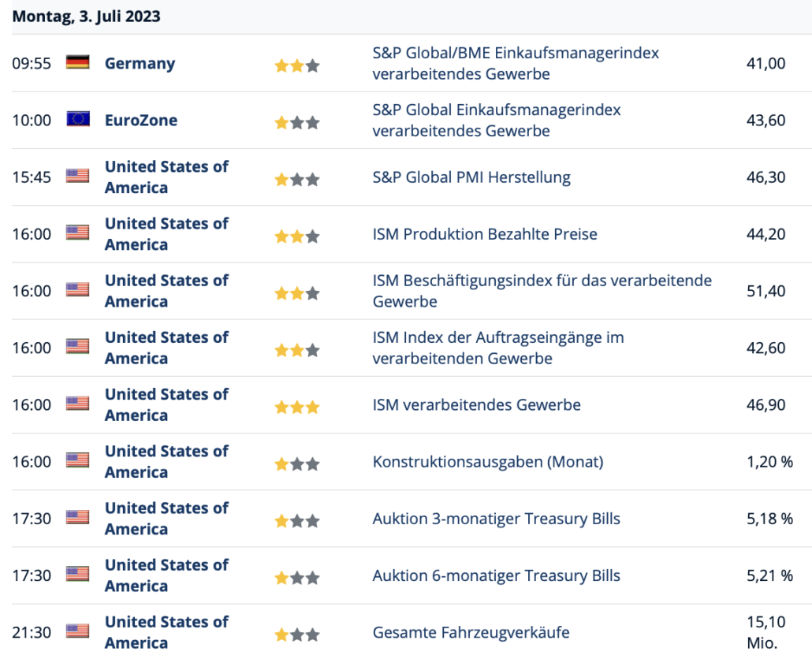Open ISM Produktion Bezahlte Preise event
Image resolution: width=812 pixels, height=659 pixels.
click(485, 234)
